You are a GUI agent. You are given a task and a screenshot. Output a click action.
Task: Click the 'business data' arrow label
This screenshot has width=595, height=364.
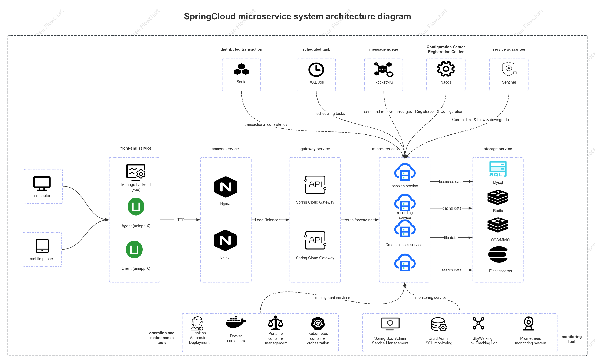pyautogui.click(x=451, y=181)
